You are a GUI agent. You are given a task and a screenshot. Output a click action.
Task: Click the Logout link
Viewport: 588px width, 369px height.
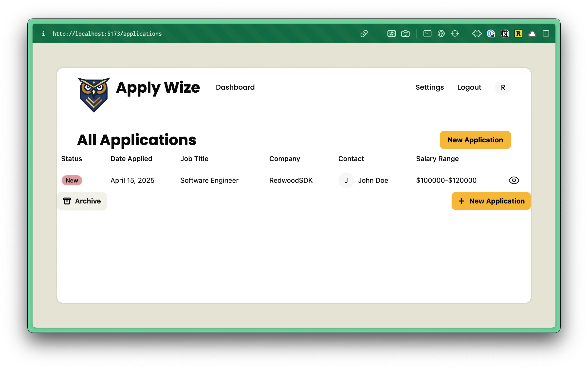[469, 87]
